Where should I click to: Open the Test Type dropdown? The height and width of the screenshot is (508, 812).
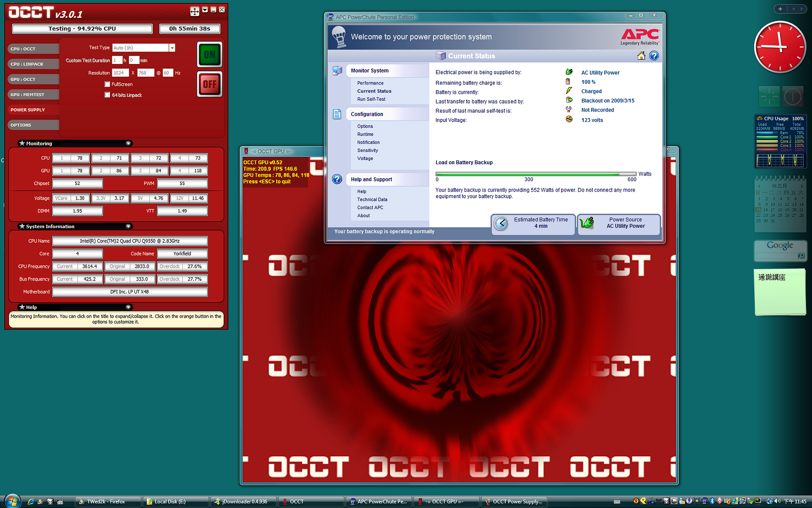click(x=172, y=48)
